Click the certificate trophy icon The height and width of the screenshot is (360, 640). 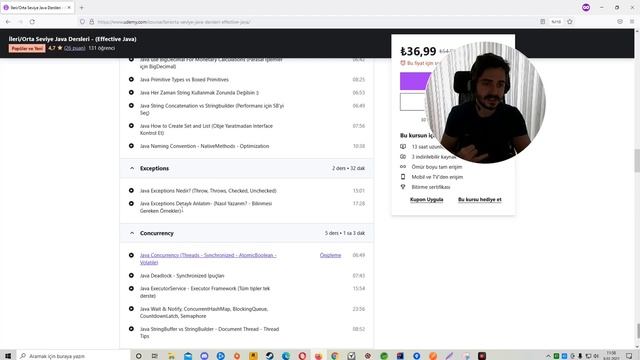tap(403, 187)
